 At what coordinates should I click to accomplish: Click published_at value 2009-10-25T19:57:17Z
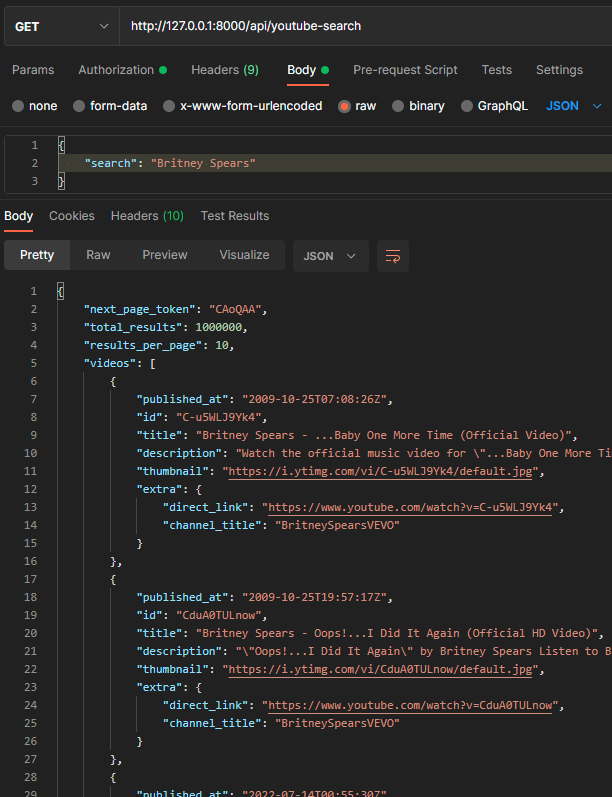(x=315, y=598)
